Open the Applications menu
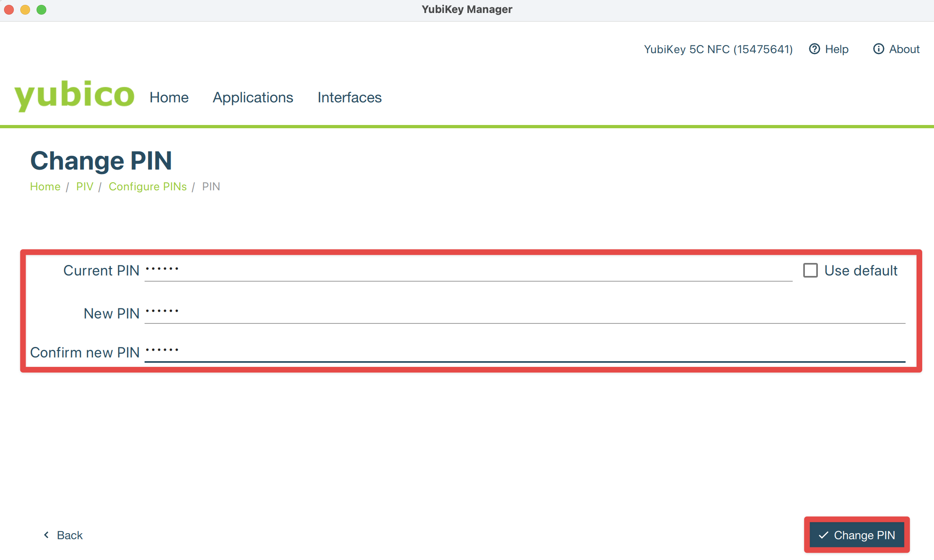 point(253,97)
